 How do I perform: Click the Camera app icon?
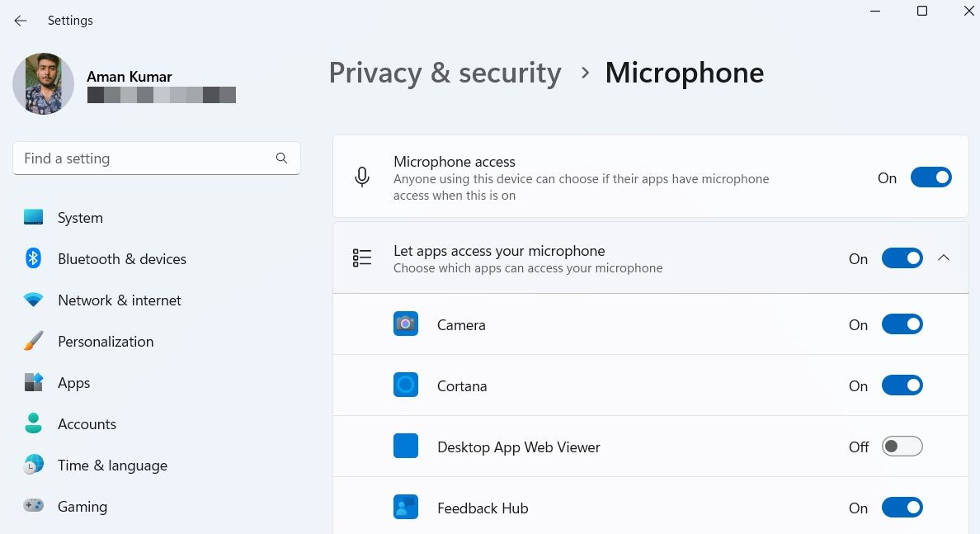tap(406, 324)
